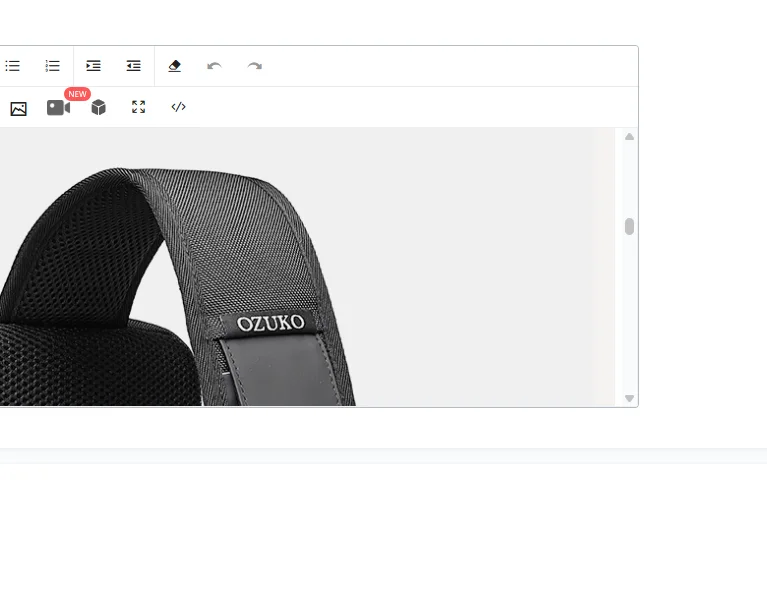
Task: Insert a 3D model cube icon
Action: pyautogui.click(x=98, y=107)
